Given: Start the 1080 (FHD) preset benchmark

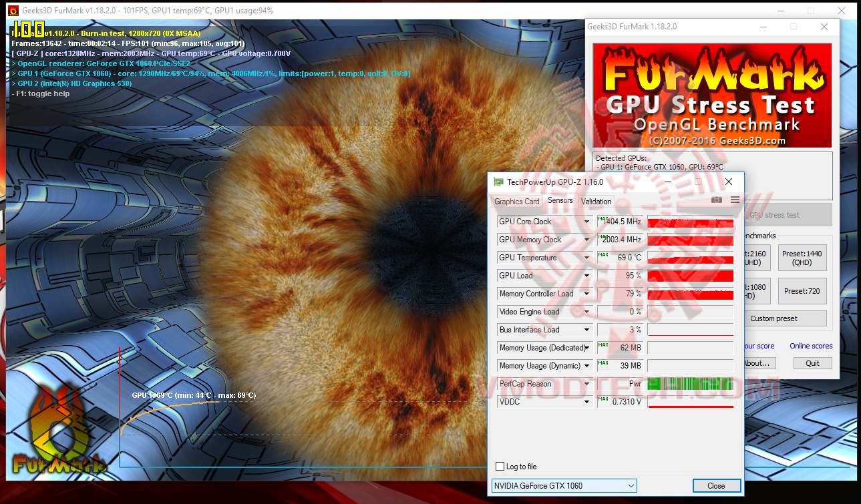Looking at the screenshot, I should pyautogui.click(x=758, y=291).
